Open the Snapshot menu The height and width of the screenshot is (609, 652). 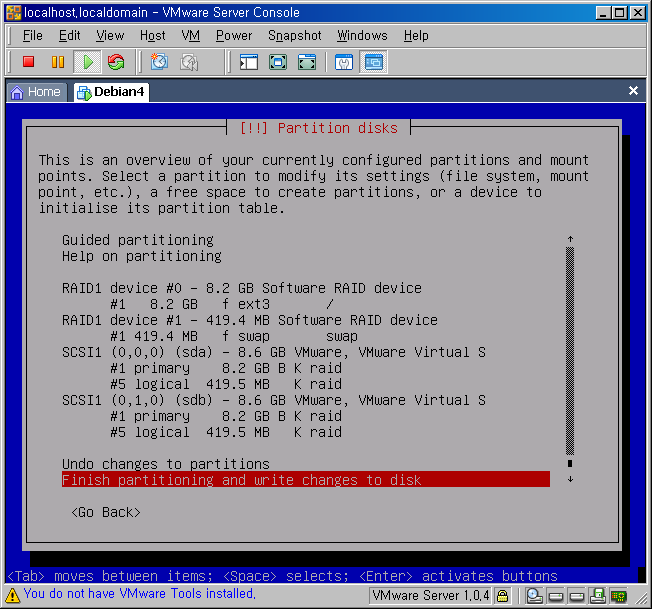(294, 35)
